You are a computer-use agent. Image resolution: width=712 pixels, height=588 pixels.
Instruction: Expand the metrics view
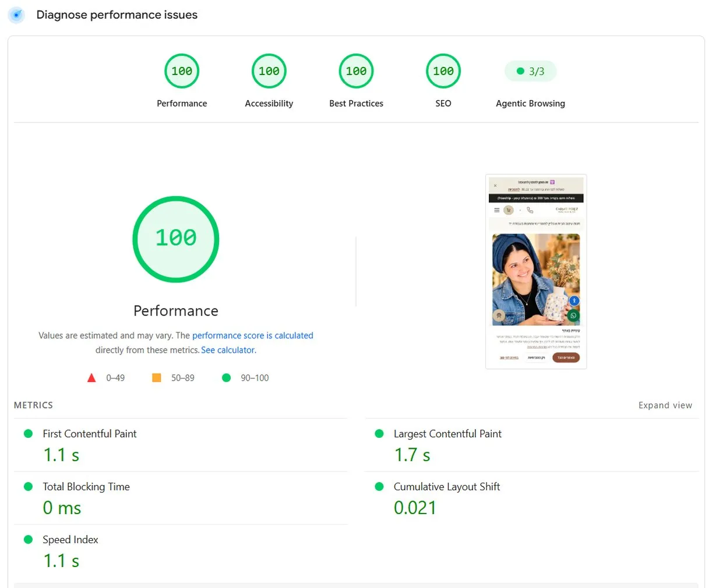coord(665,405)
